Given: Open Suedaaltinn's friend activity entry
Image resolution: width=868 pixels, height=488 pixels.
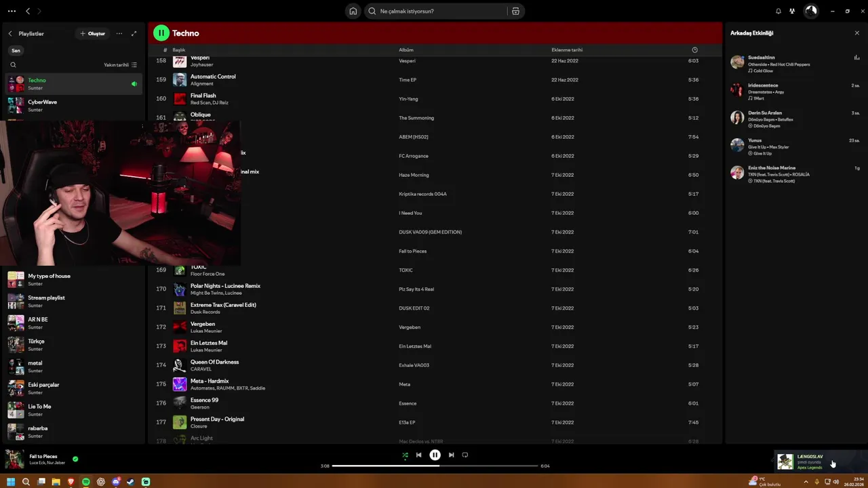Looking at the screenshot, I should [x=795, y=64].
